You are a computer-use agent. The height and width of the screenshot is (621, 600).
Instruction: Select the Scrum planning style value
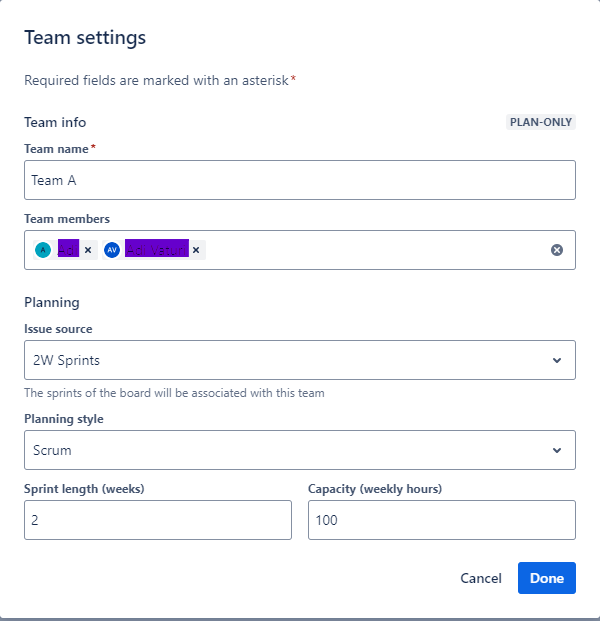pyautogui.click(x=52, y=450)
